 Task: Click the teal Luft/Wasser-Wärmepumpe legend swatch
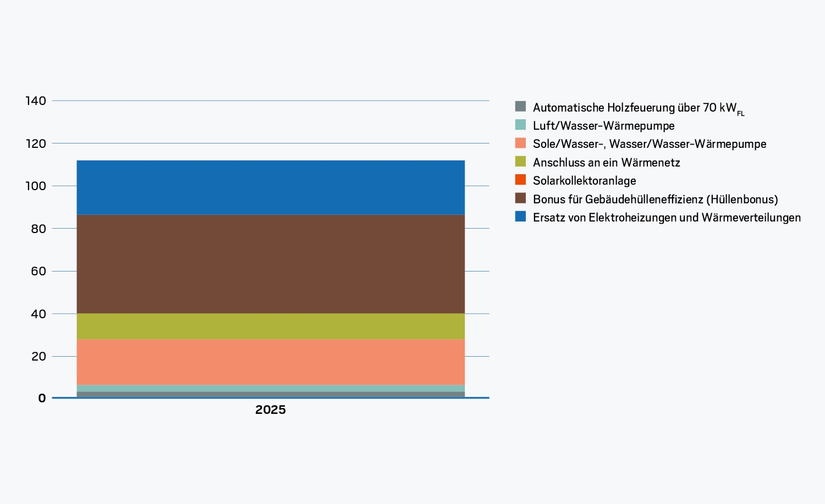click(x=520, y=125)
